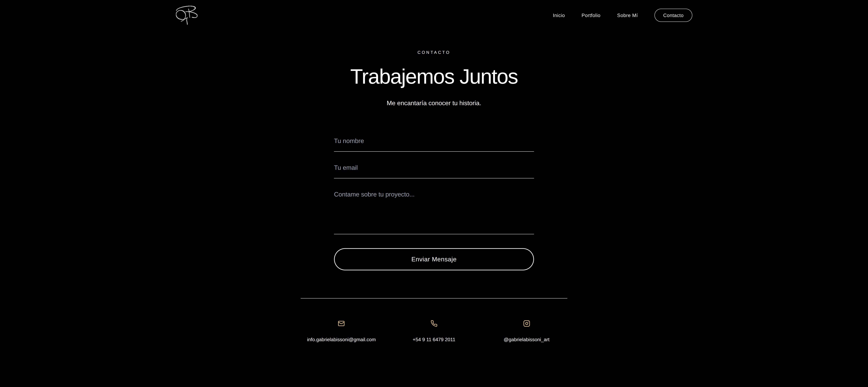Click the GB signature logo
Image resolution: width=868 pixels, height=387 pixels.
point(186,15)
